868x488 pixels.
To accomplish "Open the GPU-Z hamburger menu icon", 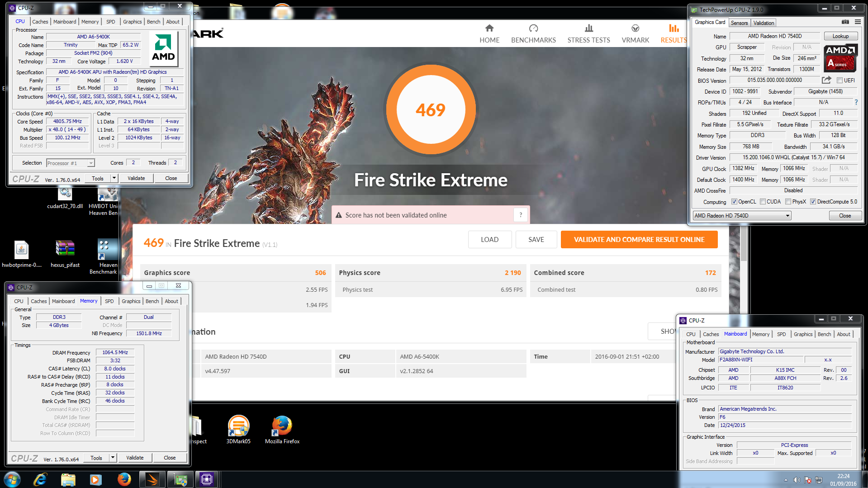I will (858, 22).
